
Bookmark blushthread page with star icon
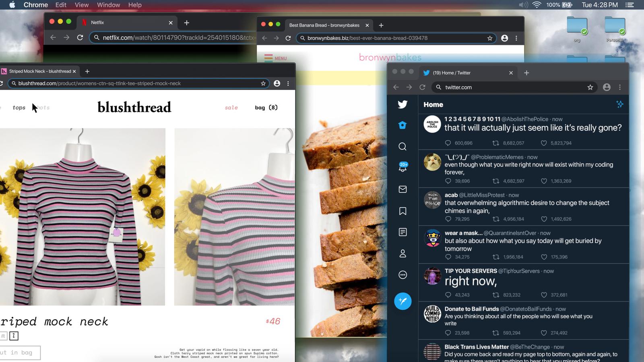click(263, 83)
